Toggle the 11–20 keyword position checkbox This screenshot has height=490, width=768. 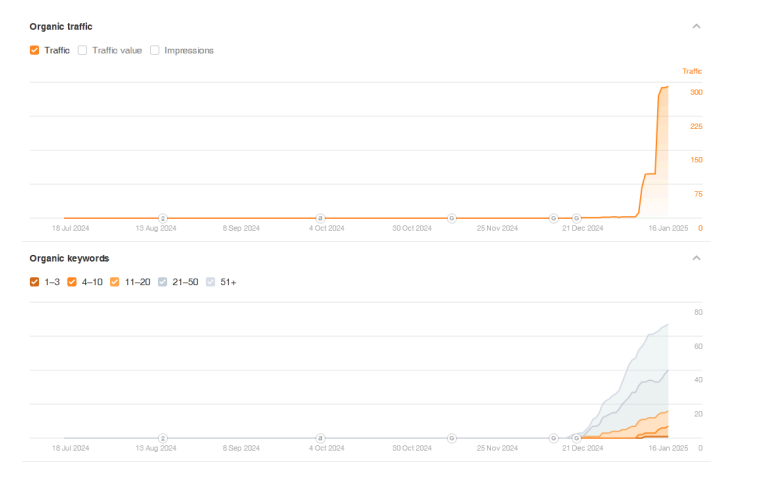[115, 282]
